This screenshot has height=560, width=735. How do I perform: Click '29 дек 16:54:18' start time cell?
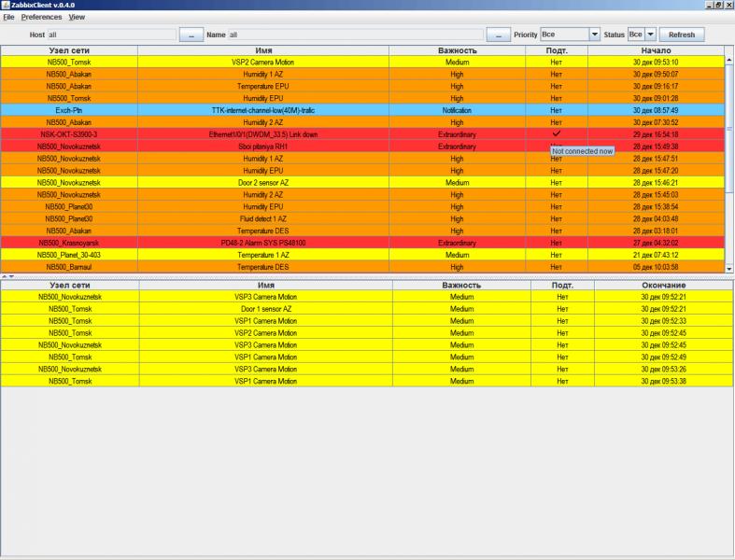(656, 134)
